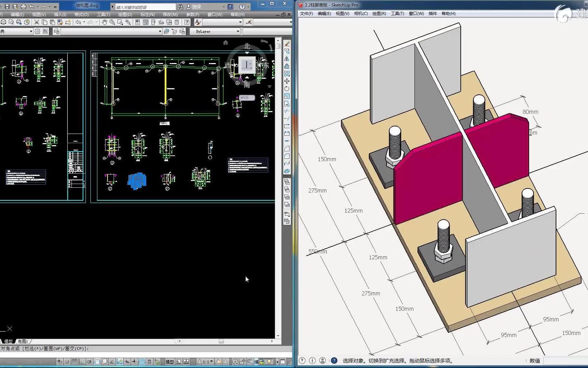Click the Plot printer icon in AutoCAD
Screen dimensions: 588x368
click(3, 22)
